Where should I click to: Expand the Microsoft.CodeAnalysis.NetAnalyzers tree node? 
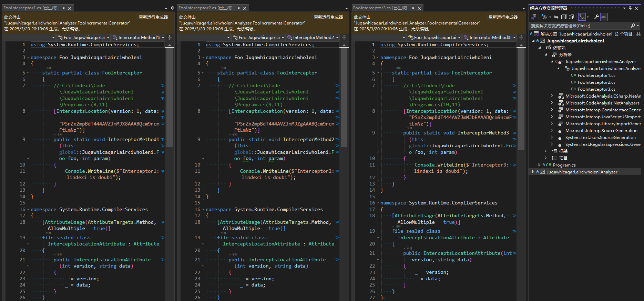552,103
